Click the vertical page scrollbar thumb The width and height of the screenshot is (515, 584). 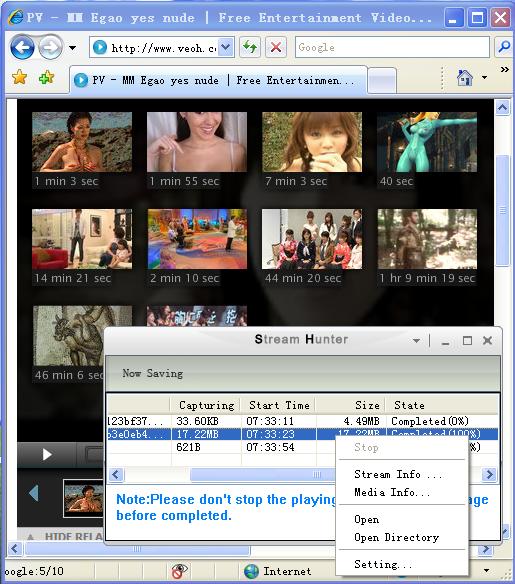click(502, 210)
